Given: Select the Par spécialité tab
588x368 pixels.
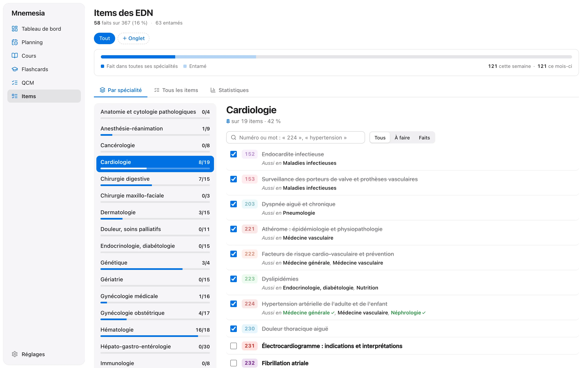Looking at the screenshot, I should click(121, 90).
